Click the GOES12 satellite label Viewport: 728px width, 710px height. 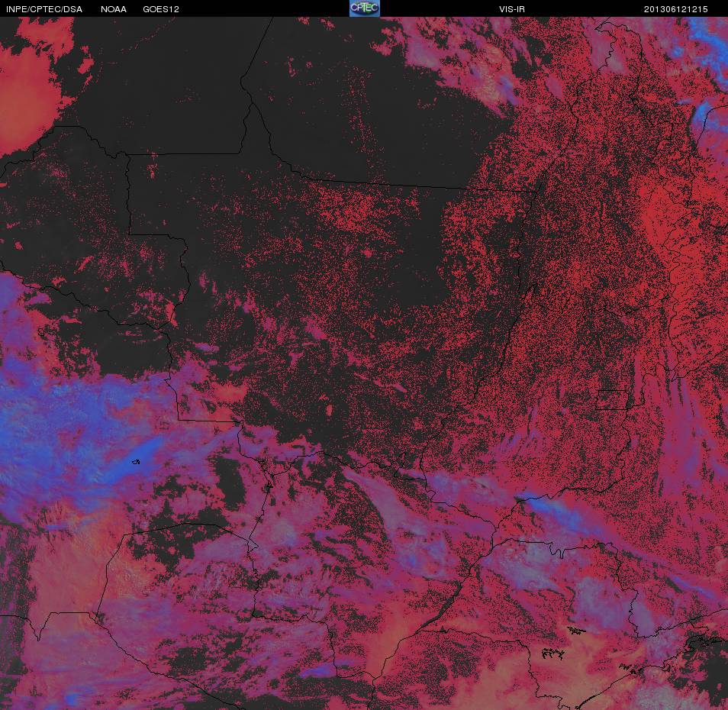tap(161, 9)
